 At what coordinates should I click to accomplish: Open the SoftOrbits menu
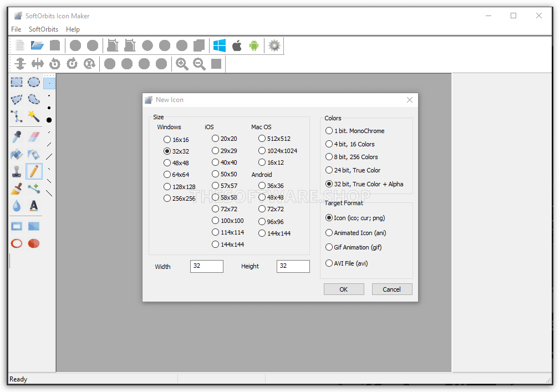coord(44,29)
